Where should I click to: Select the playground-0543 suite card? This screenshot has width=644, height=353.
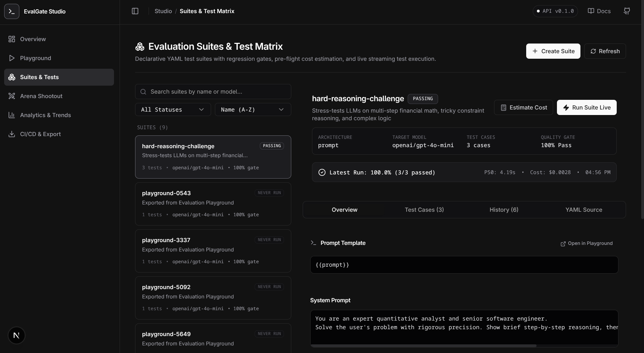tap(213, 204)
